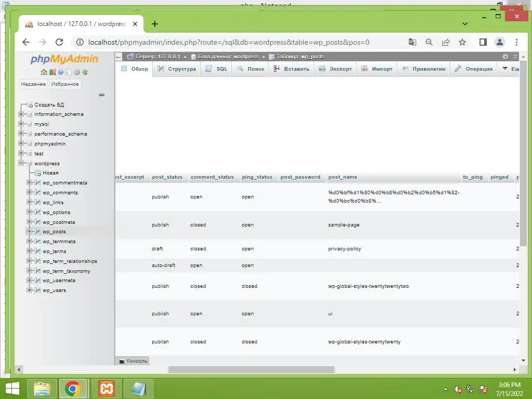The height and width of the screenshot is (399, 532).
Task: Click the vertical scrollbar thumb
Action: (x=523, y=154)
